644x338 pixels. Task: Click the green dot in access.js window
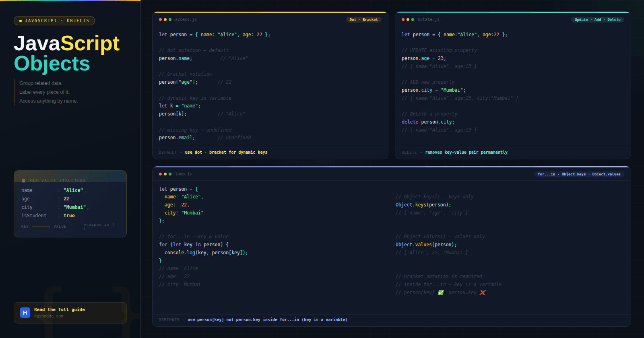[170, 20]
